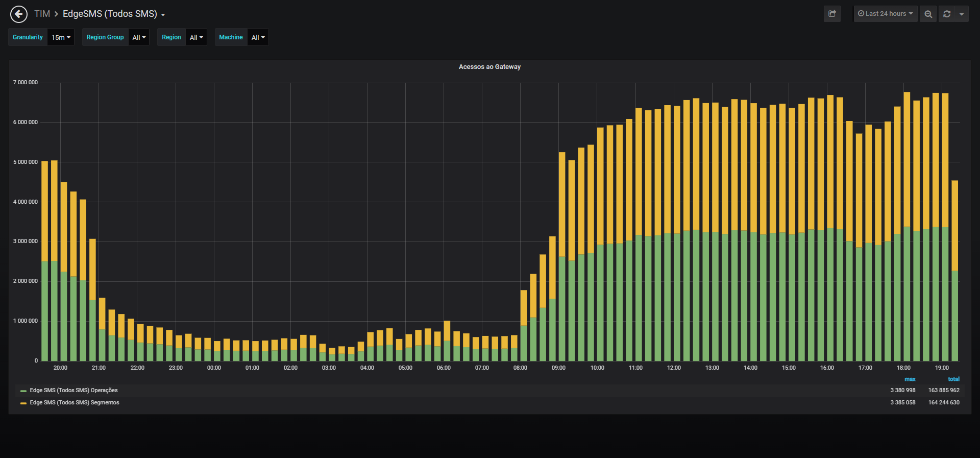Open the Last 24 hours time picker

[x=886, y=14]
